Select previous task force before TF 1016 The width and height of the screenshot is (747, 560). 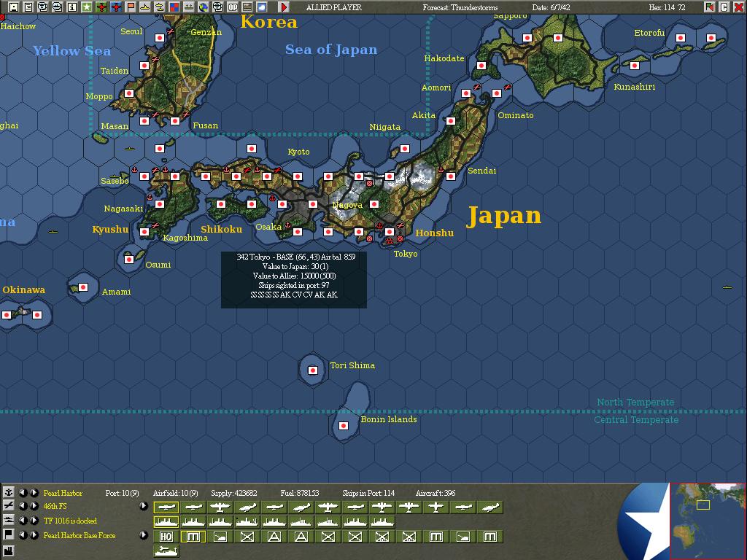pyautogui.click(x=23, y=521)
